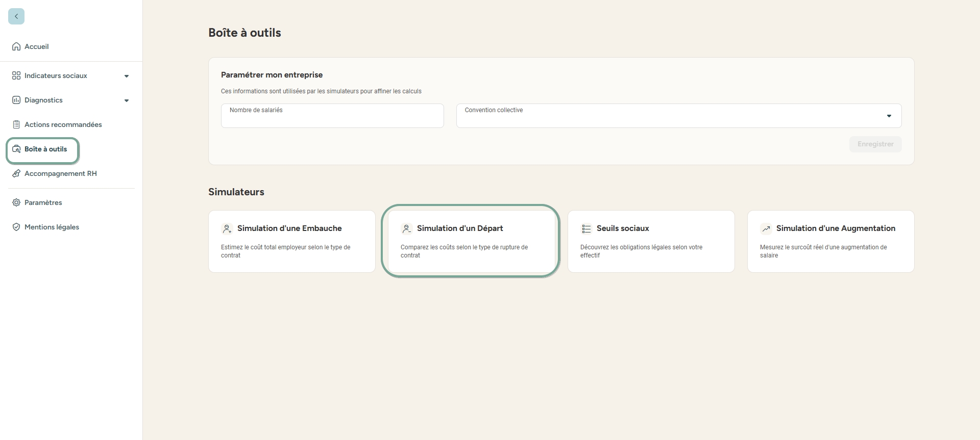Click the Mentions légales shield icon
980x440 pixels.
pos(16,227)
